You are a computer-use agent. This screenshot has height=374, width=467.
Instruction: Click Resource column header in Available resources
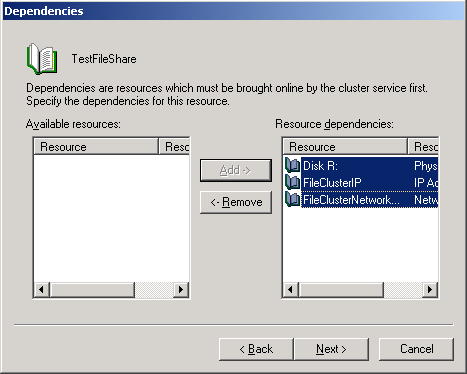(x=96, y=147)
